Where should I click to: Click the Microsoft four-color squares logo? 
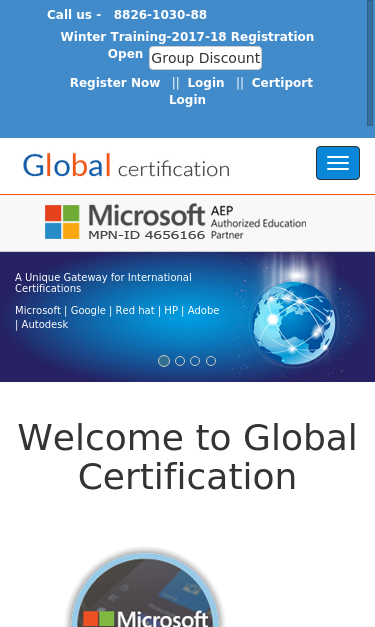62,222
